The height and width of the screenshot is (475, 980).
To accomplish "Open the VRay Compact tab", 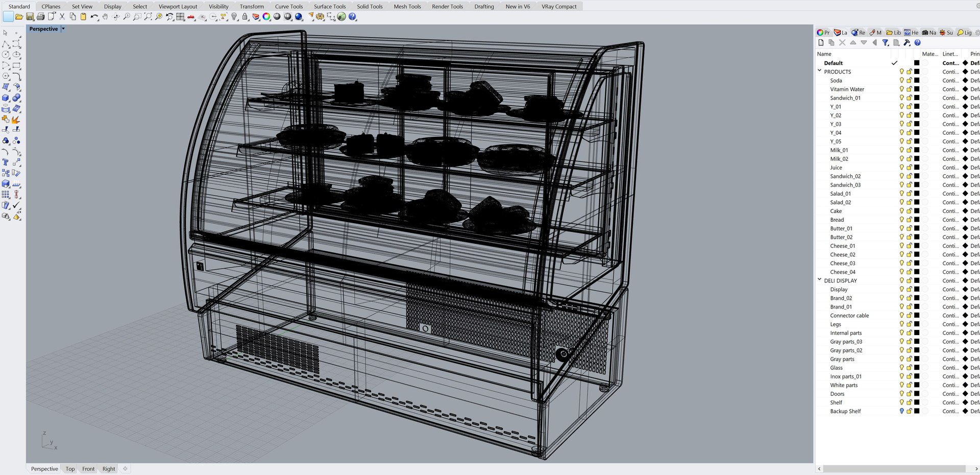I will [x=559, y=7].
